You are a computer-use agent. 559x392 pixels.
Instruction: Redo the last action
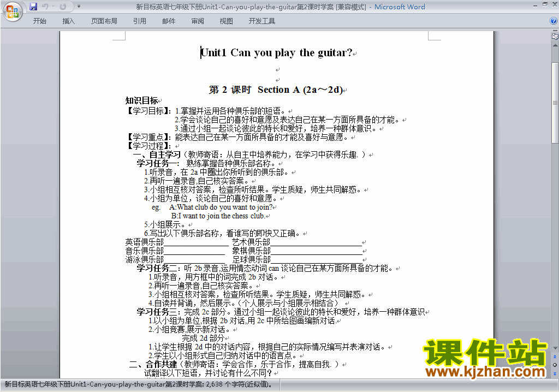tap(63, 7)
